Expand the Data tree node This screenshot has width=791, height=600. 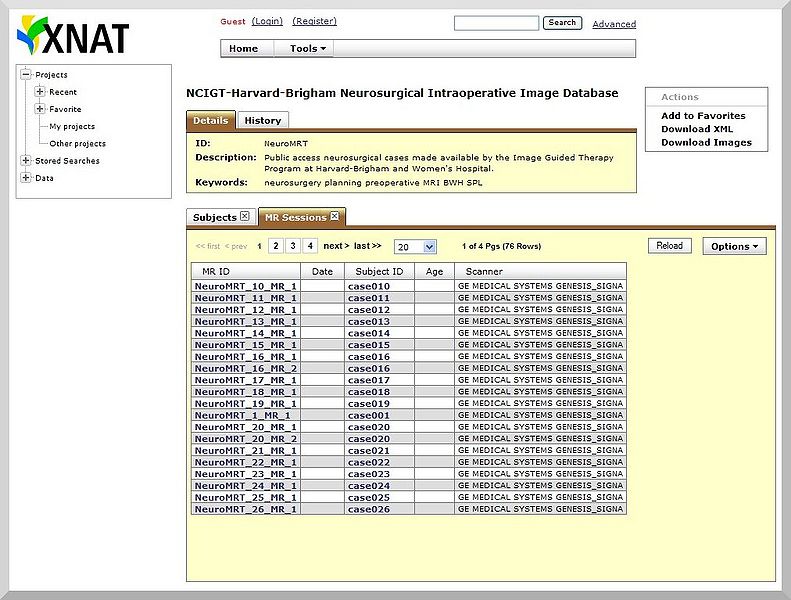point(26,178)
